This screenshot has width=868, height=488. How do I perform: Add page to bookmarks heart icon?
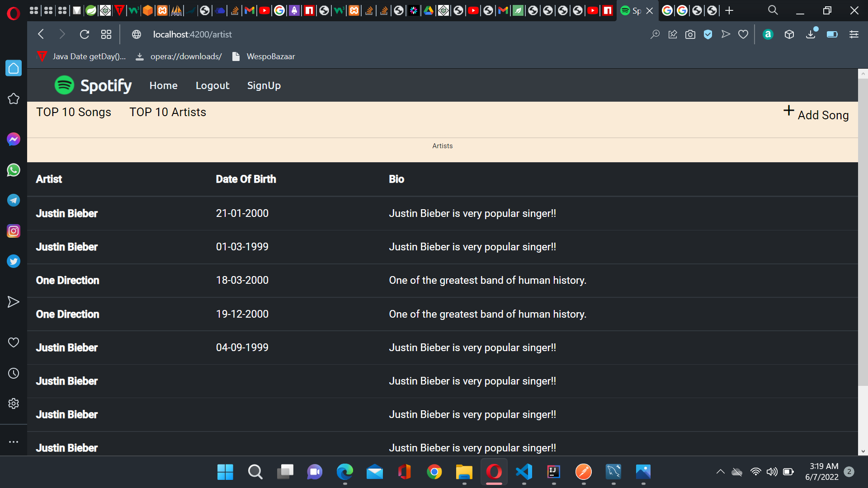pos(743,34)
